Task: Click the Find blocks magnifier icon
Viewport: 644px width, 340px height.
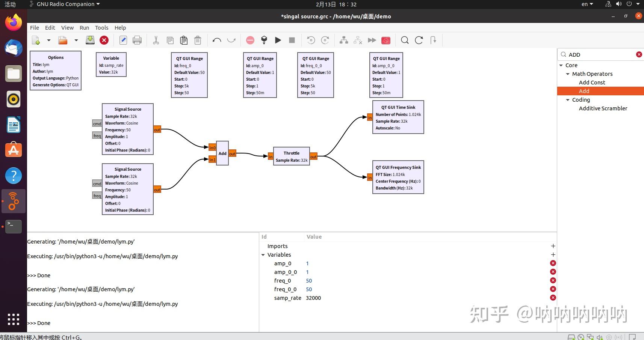Action: coord(405,40)
